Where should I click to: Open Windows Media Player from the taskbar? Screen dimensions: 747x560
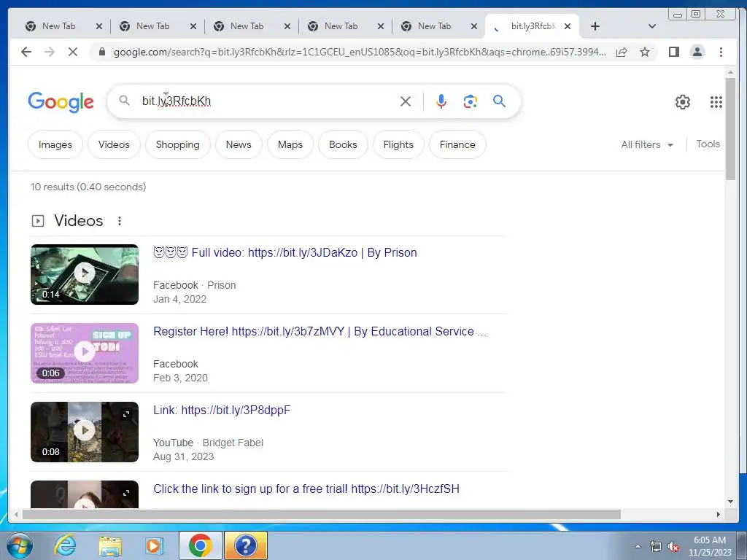pos(155,545)
